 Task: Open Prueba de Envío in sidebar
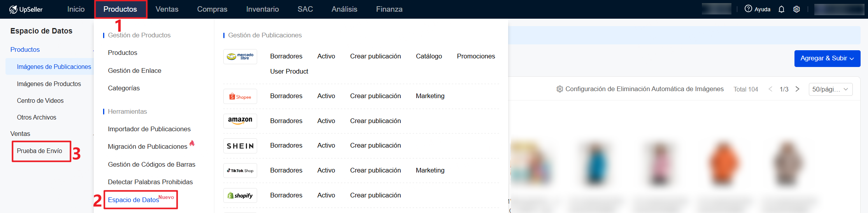point(39,151)
